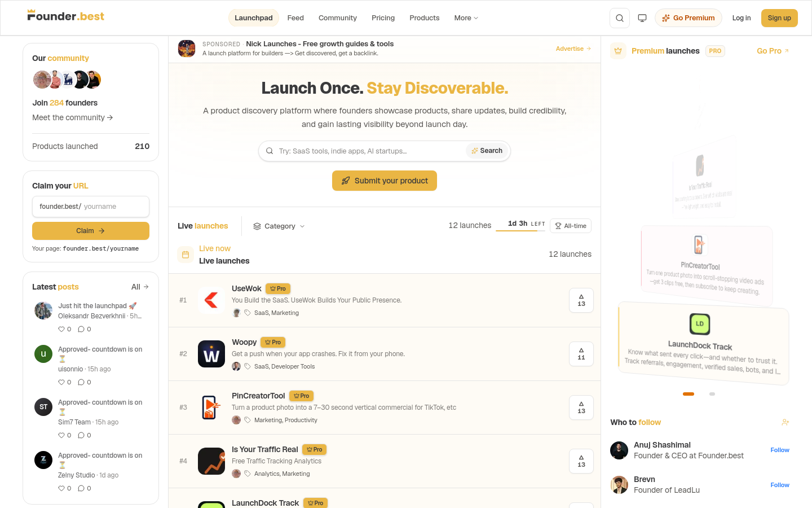Expand the Category filter dropdown
The width and height of the screenshot is (812, 508).
279,226
